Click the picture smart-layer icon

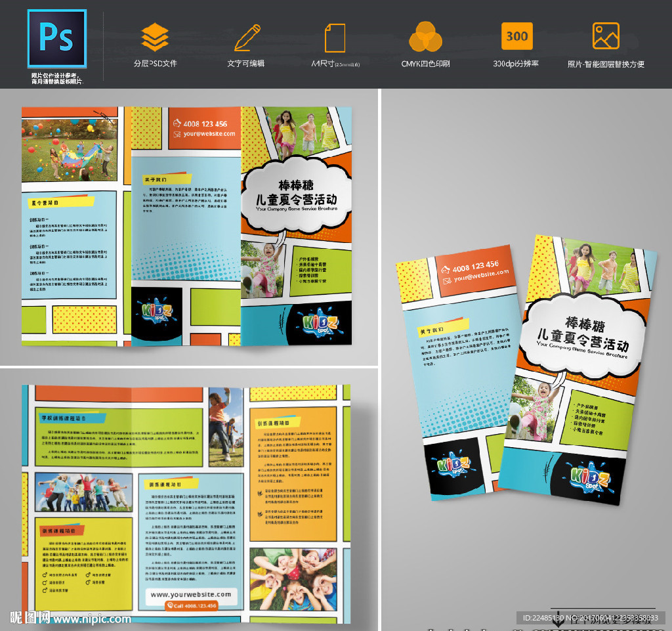[606, 36]
